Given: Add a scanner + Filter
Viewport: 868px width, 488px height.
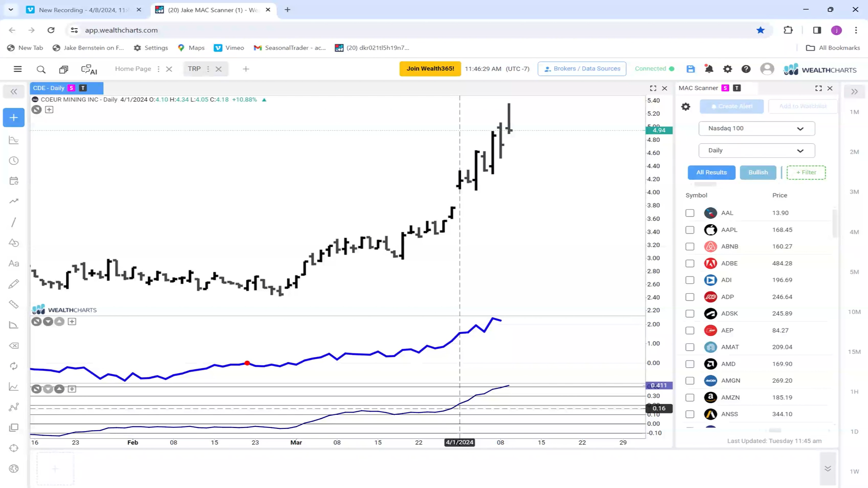Looking at the screenshot, I should point(806,172).
